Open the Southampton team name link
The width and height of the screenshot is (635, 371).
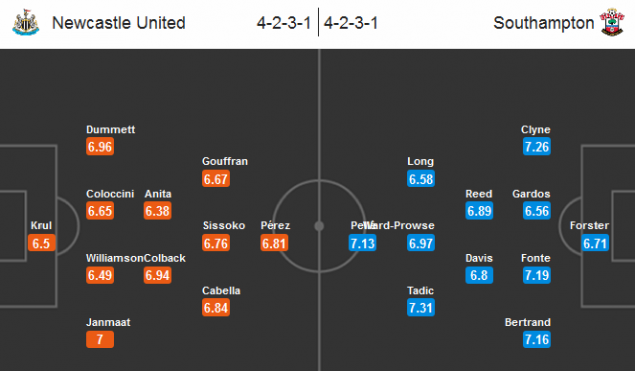click(x=543, y=23)
